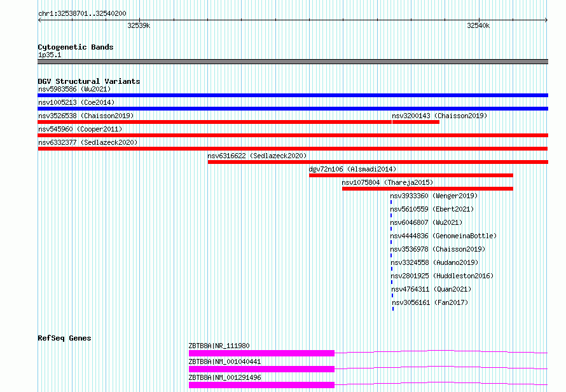Click the DGV Structural Variants track title
The height and width of the screenshot is (392, 566).
[x=89, y=81]
